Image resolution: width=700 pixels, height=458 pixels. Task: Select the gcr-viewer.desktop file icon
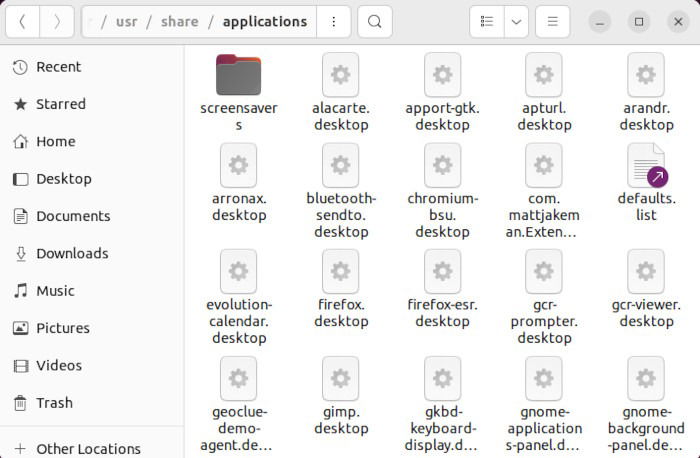click(646, 271)
